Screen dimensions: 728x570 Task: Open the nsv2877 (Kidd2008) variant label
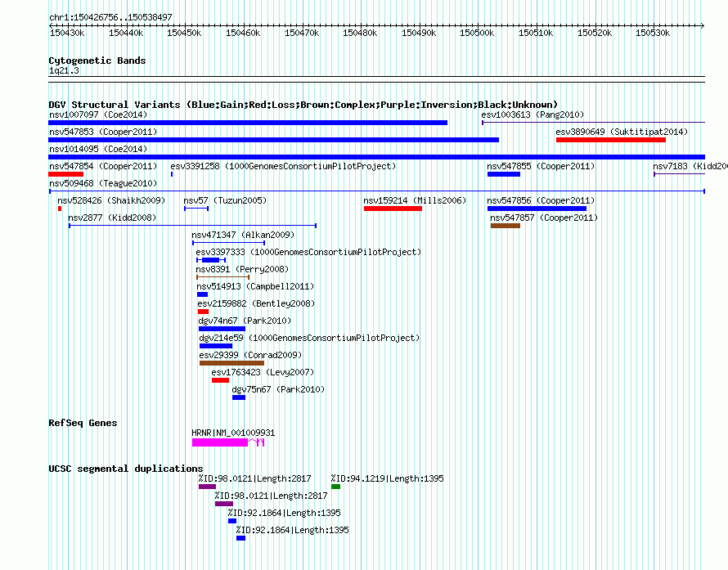coord(112,218)
